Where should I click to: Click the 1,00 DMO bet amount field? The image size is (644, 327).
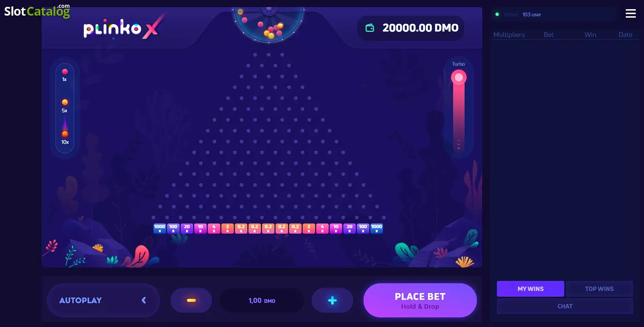262,300
